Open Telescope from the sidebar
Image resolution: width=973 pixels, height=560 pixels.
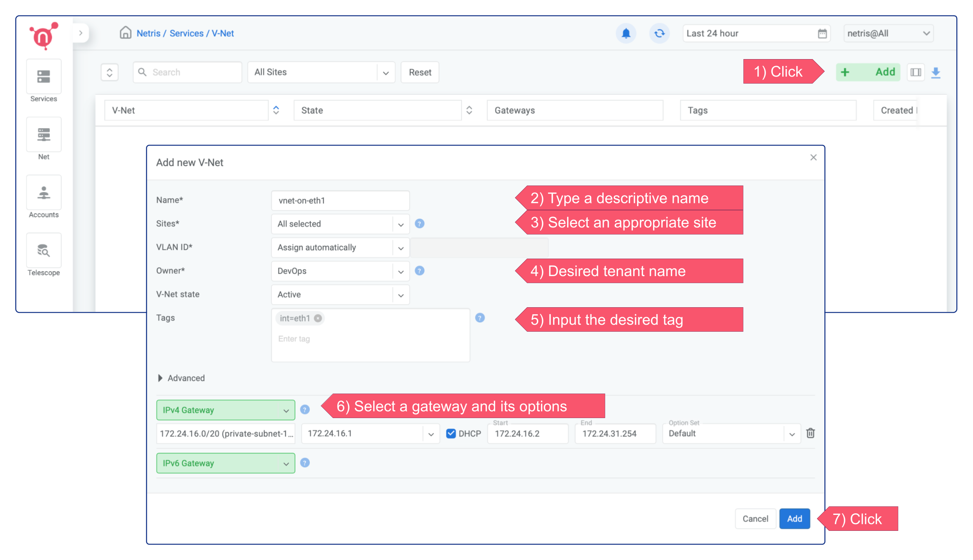(44, 250)
